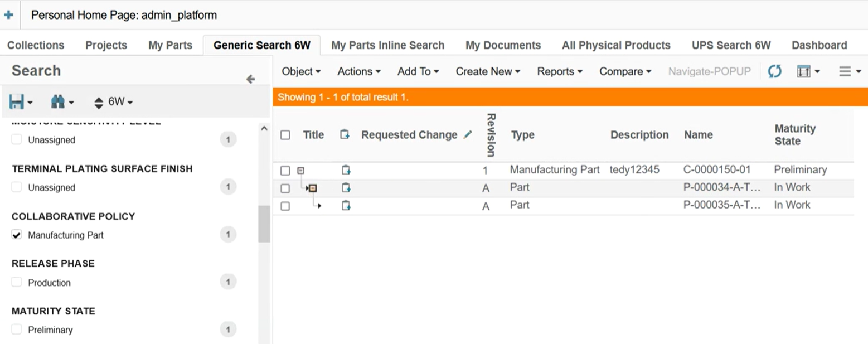Click the pencil edit icon in the Requested Change header
Image resolution: width=868 pixels, height=344 pixels.
468,135
